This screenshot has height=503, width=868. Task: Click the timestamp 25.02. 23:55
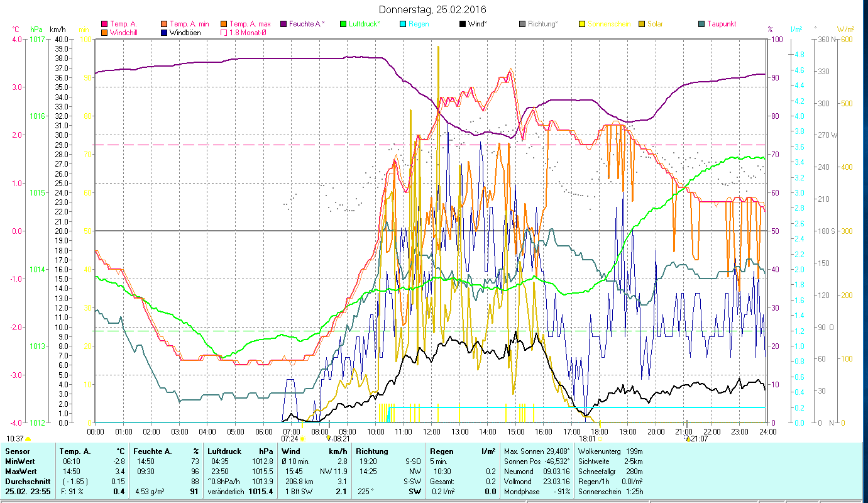coord(28,491)
